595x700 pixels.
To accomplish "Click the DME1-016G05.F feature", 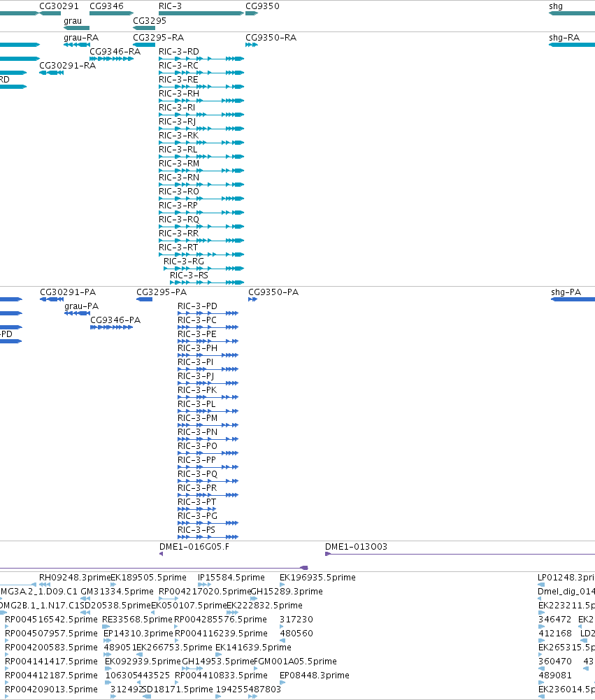I will tap(161, 554).
